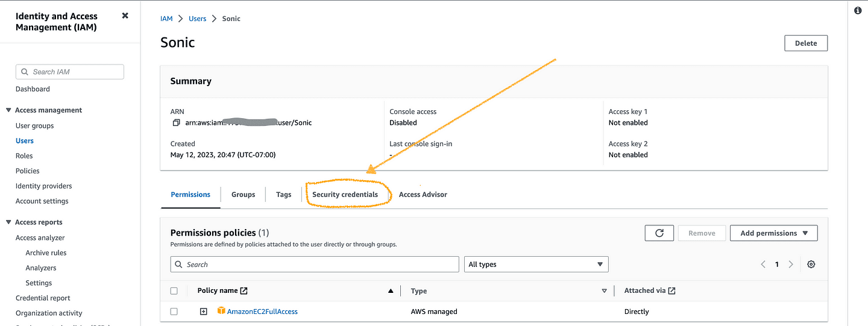Tick the AmazonEC2FullAccess row checkbox
Image resolution: width=868 pixels, height=326 pixels.
174,312
